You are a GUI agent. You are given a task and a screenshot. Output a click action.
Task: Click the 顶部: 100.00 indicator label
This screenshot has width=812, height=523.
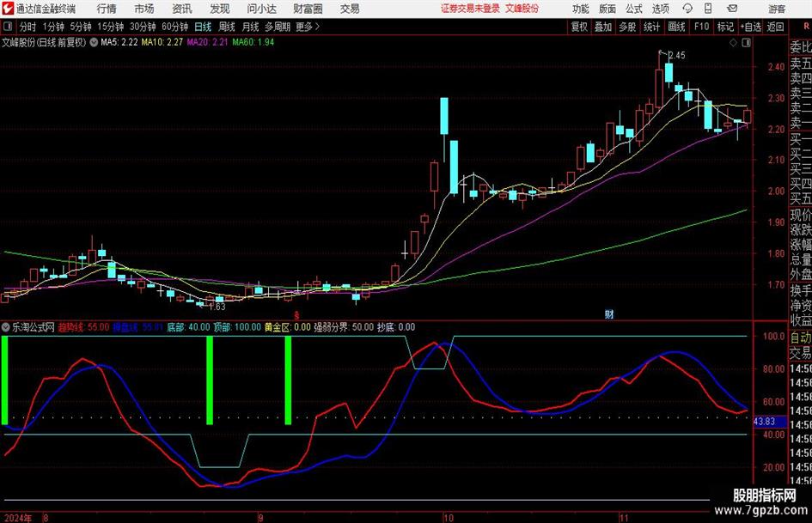pos(237,326)
